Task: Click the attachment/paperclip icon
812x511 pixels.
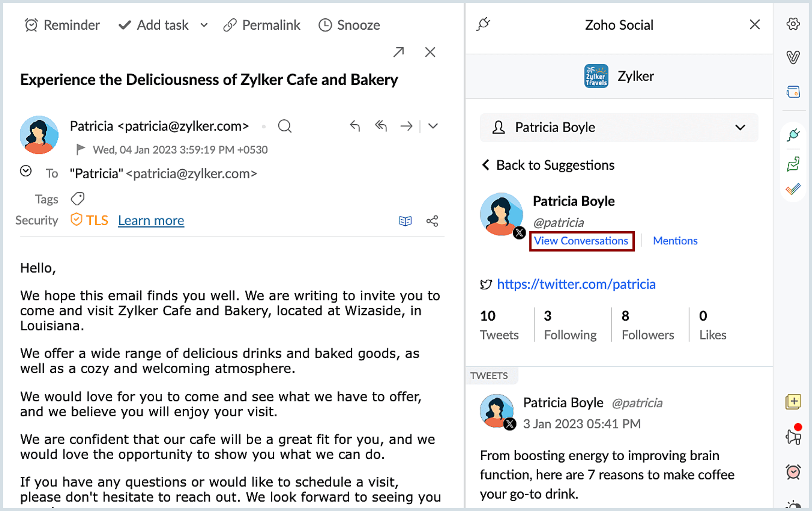Action: pos(793,57)
